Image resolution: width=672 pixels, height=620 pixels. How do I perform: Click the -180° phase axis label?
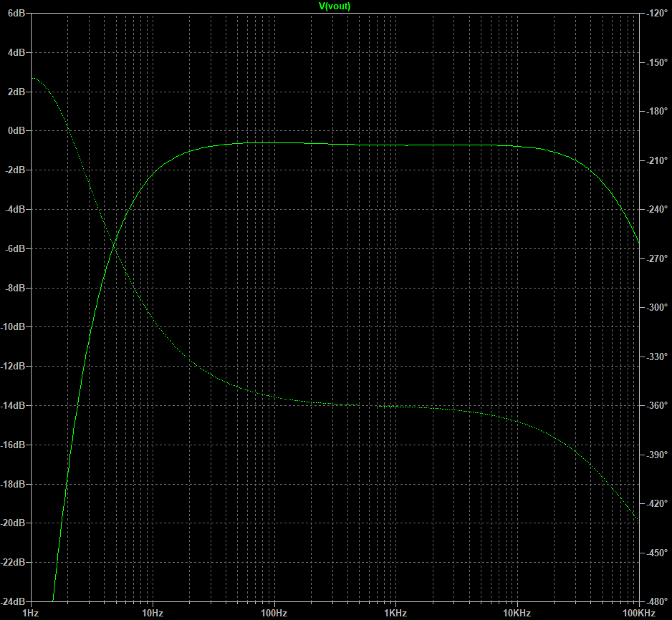pyautogui.click(x=656, y=112)
